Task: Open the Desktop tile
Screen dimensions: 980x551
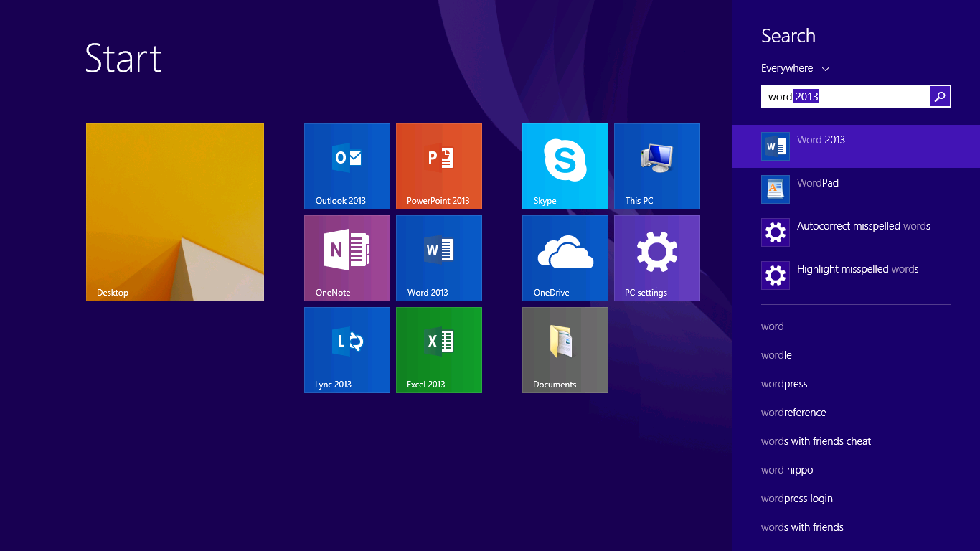Action: [175, 212]
